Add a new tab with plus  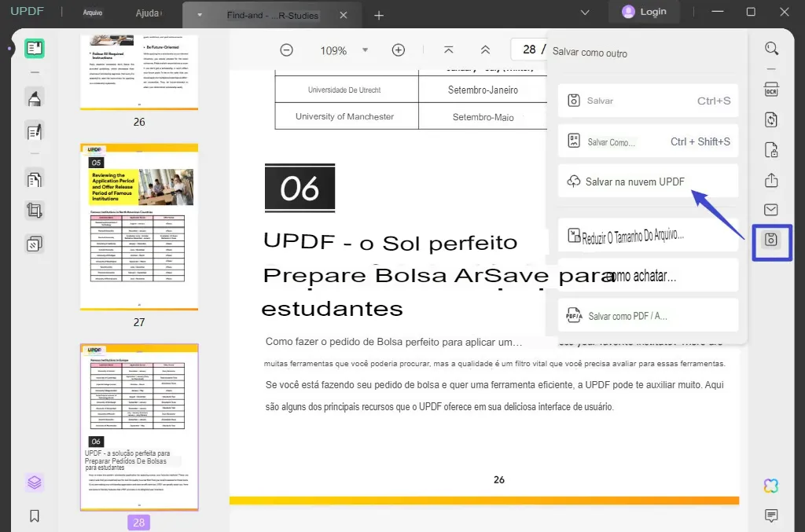tap(379, 16)
